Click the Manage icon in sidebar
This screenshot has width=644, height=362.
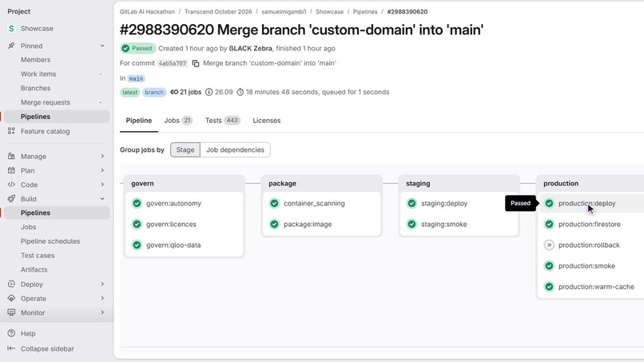point(11,156)
